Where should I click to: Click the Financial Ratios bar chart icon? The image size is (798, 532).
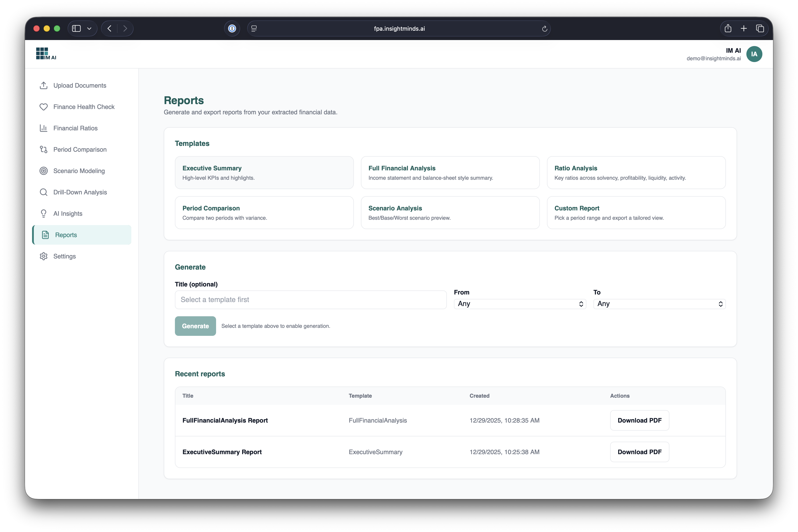pyautogui.click(x=43, y=128)
